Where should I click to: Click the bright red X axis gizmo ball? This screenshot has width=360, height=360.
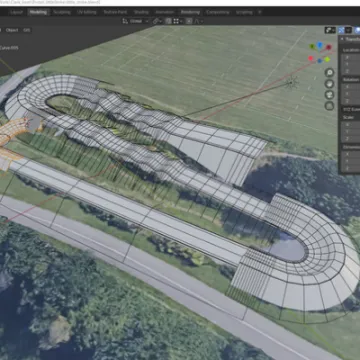[311, 59]
